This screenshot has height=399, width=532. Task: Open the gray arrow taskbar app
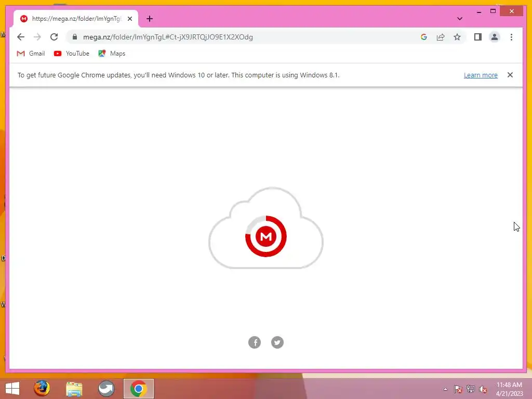107,389
